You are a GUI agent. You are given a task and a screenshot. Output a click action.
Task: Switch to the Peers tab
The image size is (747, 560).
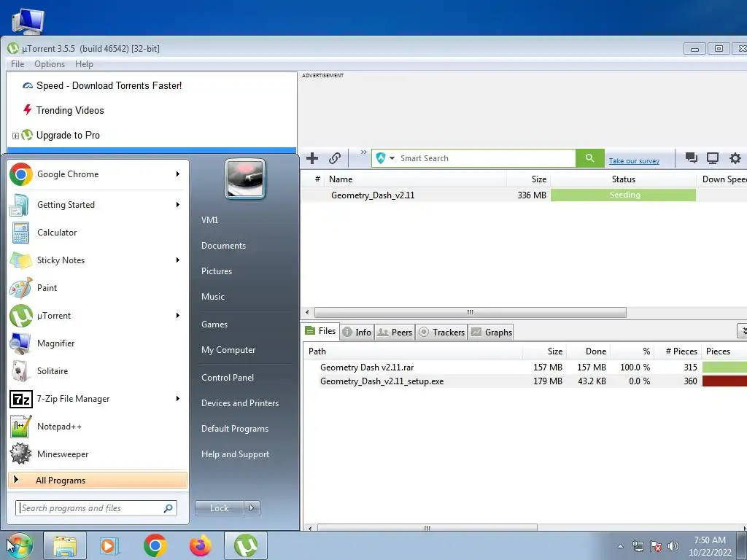[x=395, y=332]
